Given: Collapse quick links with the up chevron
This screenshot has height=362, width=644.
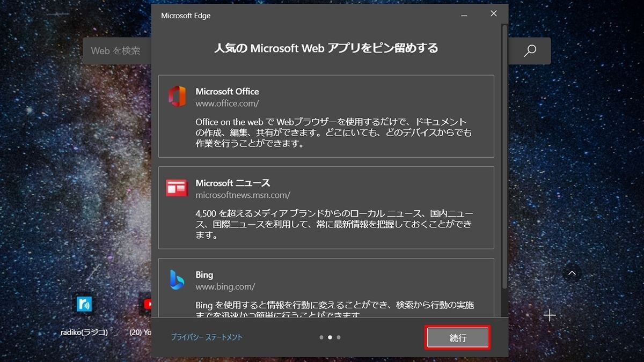Looking at the screenshot, I should click(572, 274).
